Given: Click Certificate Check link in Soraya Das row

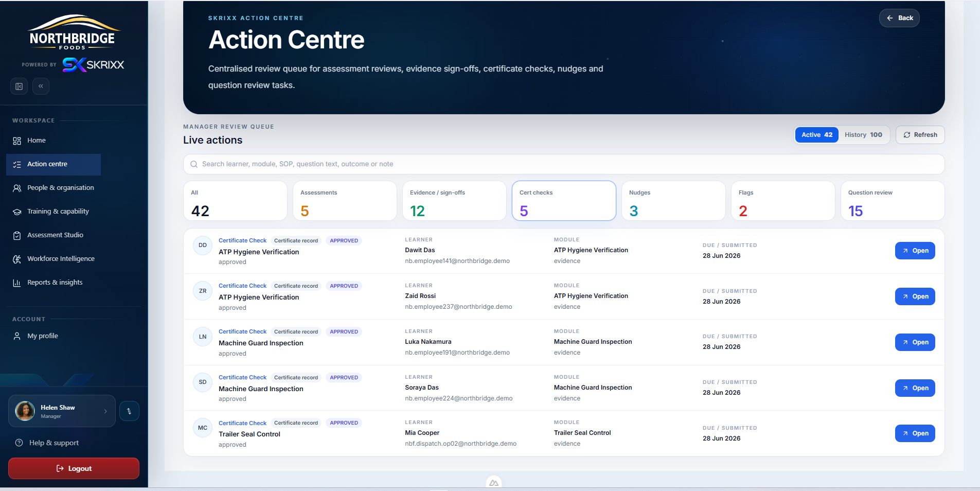Looking at the screenshot, I should [x=242, y=377].
